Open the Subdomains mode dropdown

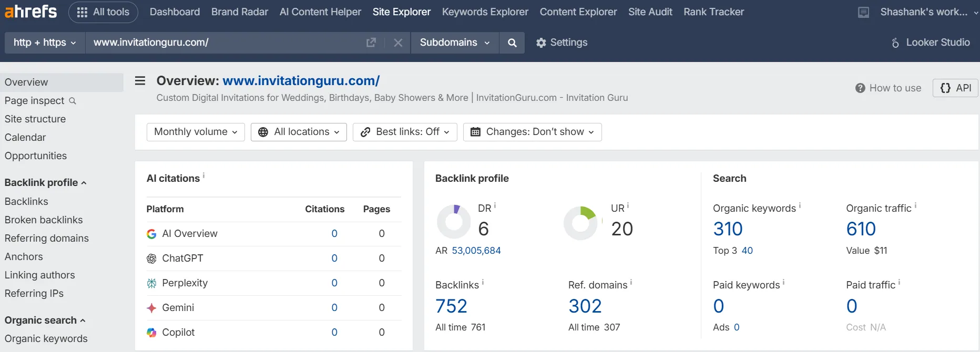coord(455,43)
